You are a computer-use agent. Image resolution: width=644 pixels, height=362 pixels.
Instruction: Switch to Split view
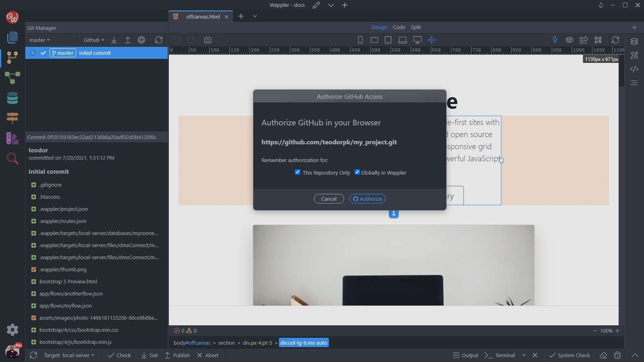415,27
